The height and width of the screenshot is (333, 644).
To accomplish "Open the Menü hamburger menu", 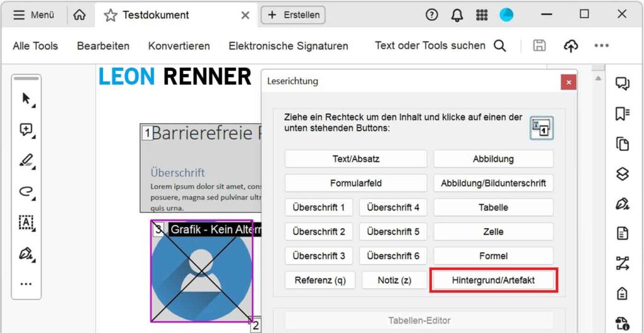I will 34,15.
